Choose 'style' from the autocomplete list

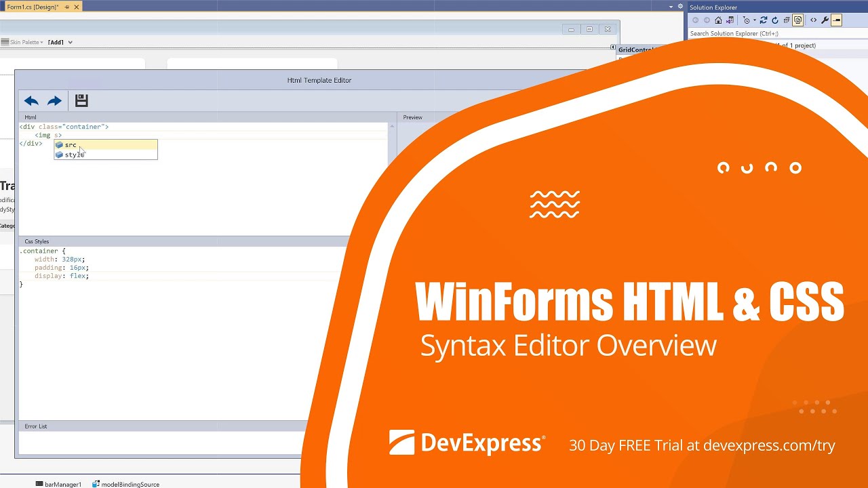pos(106,155)
